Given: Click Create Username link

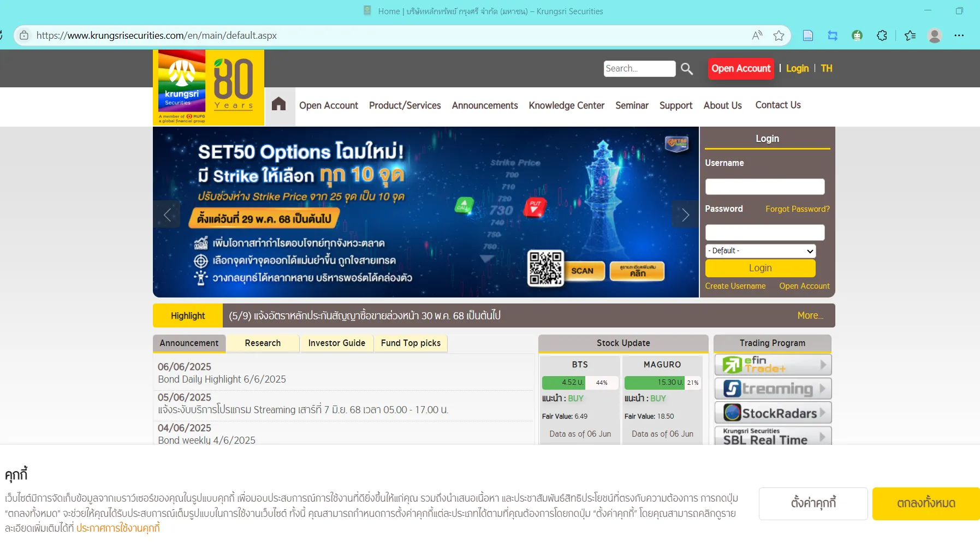Looking at the screenshot, I should point(735,286).
